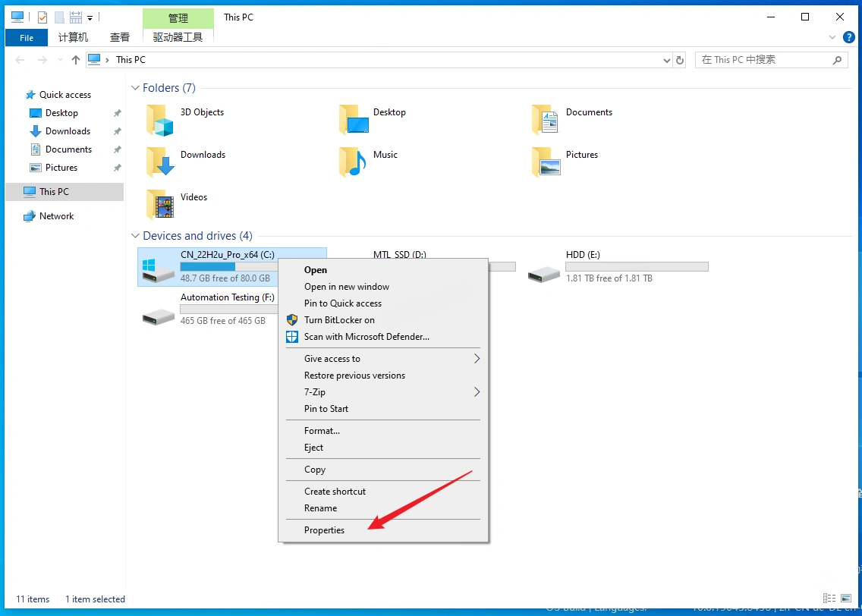862x616 pixels.
Task: Click the MTL_SSD (D:) drive label
Action: click(x=400, y=254)
